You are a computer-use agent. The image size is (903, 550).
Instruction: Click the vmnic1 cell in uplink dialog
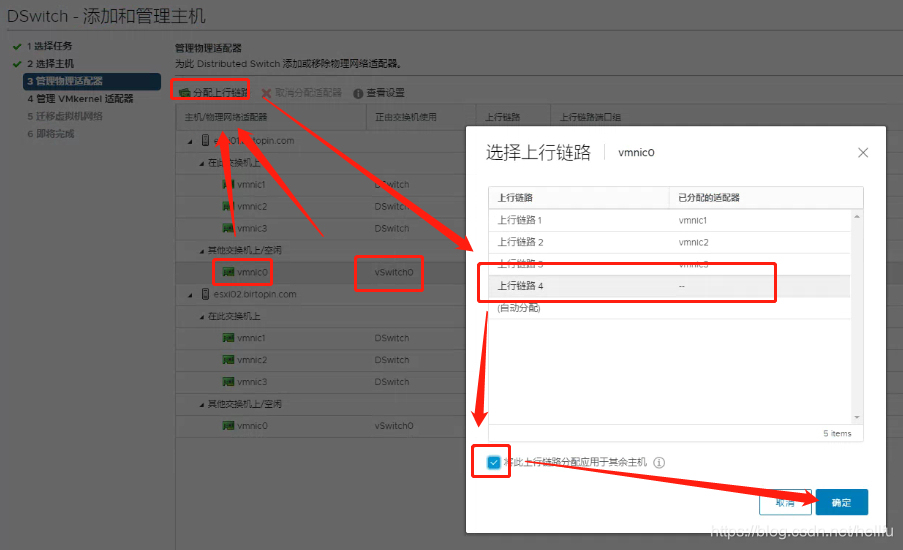693,221
